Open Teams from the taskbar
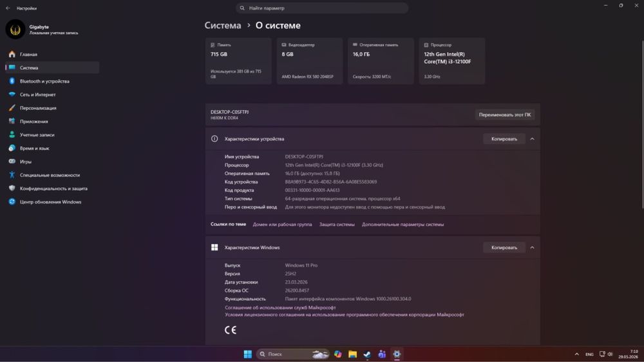Screen dimensions: 644x362 [382, 354]
